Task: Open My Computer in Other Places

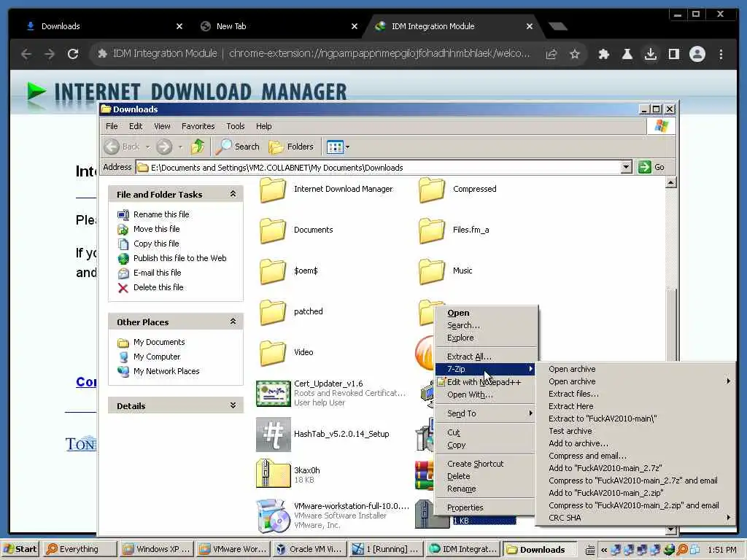Action: coord(157,357)
